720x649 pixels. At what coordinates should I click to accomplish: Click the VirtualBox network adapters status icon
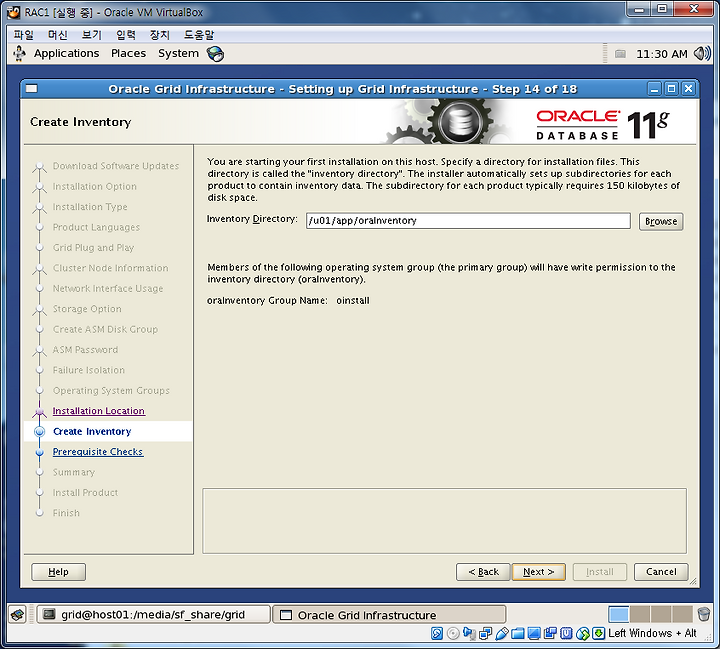(x=485, y=633)
